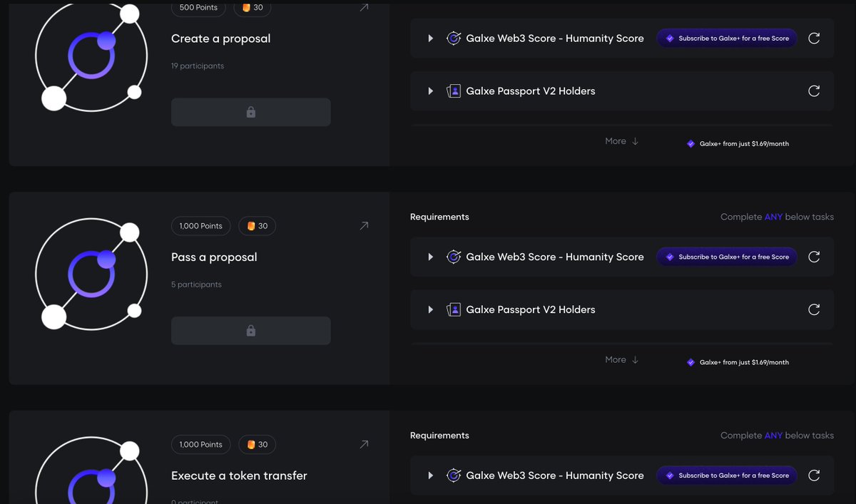The image size is (856, 504).
Task: Click 500 Points badge on Create a proposal
Action: 199,8
